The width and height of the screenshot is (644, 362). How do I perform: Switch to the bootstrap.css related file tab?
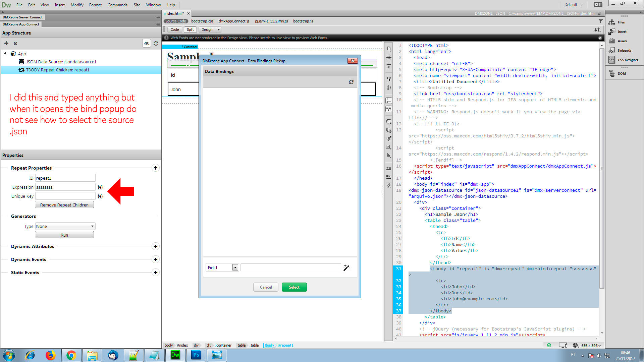tap(202, 21)
